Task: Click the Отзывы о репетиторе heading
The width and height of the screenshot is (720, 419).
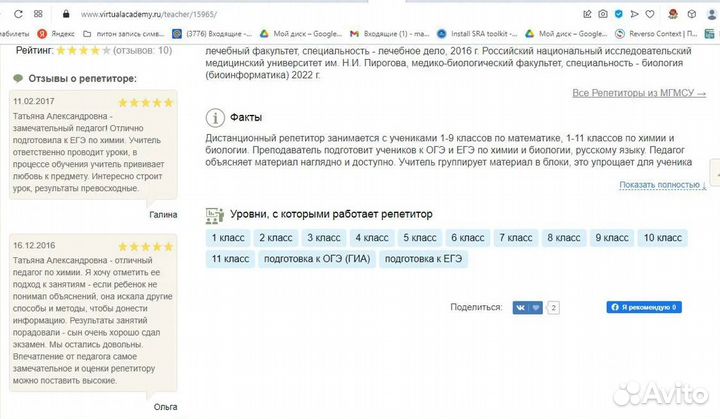Action: (x=83, y=79)
